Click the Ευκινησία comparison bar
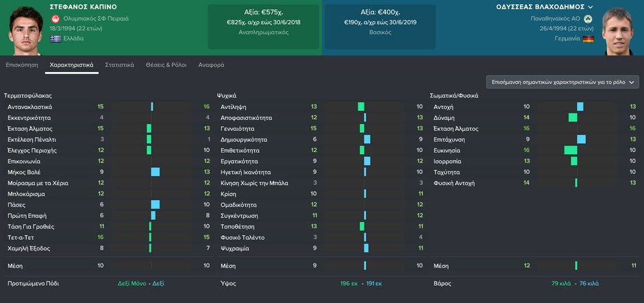 click(571, 150)
